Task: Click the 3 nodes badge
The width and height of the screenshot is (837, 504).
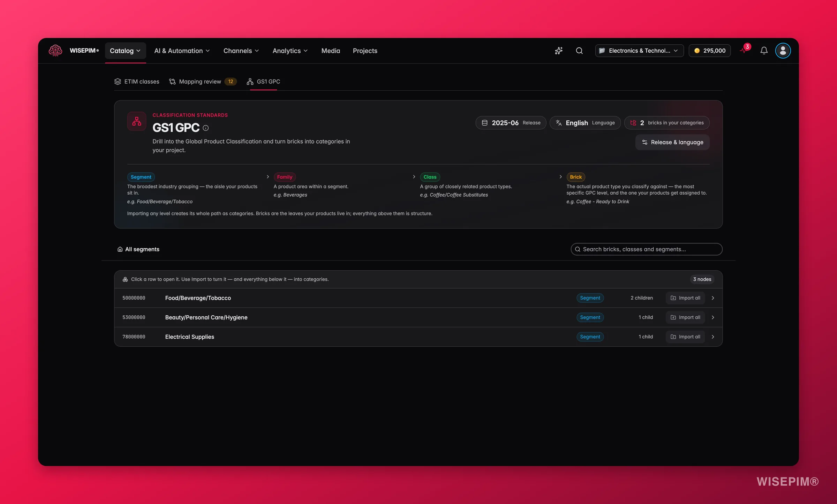Action: click(702, 279)
